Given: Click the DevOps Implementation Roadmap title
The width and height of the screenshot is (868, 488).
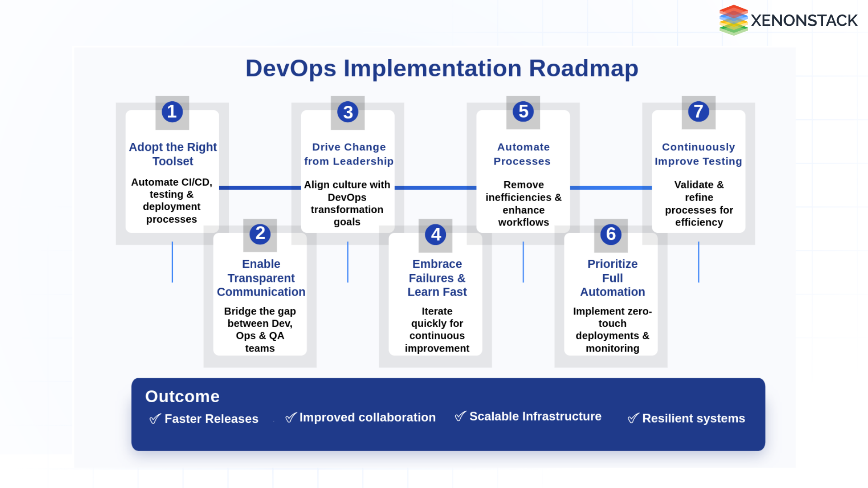Looking at the screenshot, I should click(x=442, y=69).
